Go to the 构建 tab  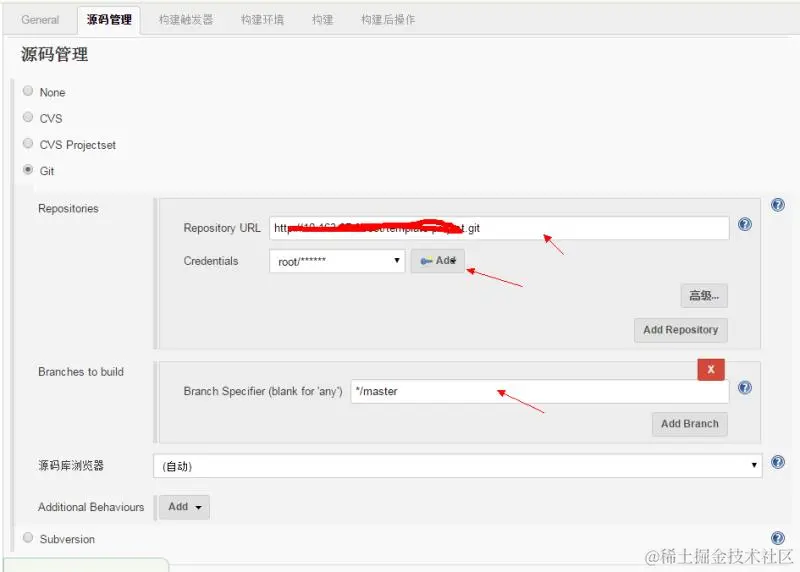point(322,20)
